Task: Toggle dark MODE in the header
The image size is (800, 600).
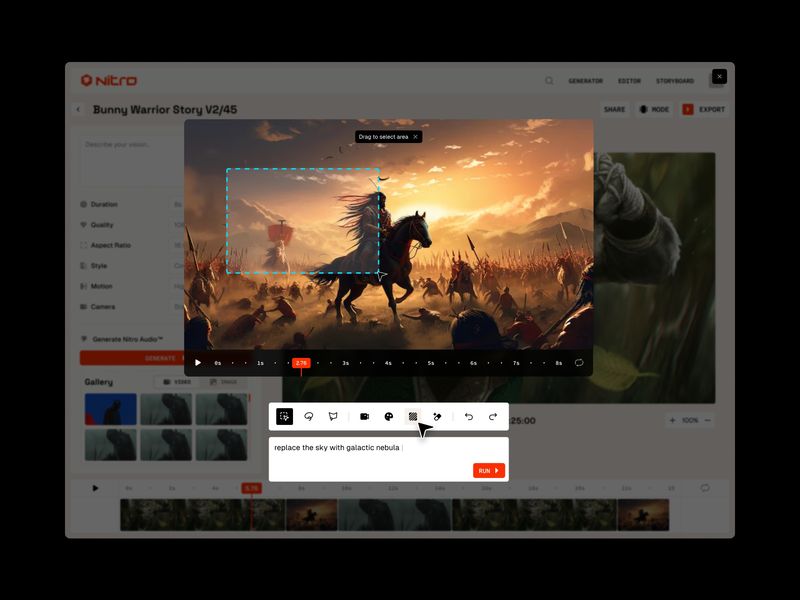Action: pos(654,109)
